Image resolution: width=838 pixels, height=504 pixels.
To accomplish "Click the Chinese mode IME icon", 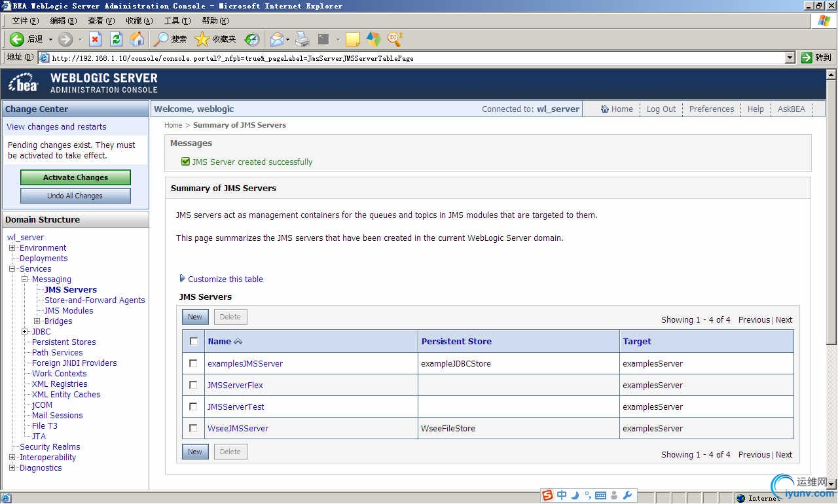I will coord(562,495).
